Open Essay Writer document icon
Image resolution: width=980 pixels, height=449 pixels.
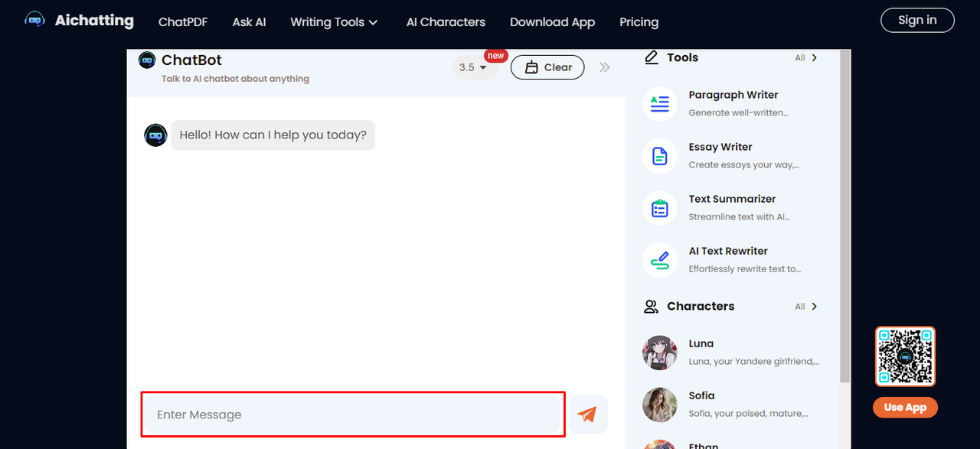[659, 156]
